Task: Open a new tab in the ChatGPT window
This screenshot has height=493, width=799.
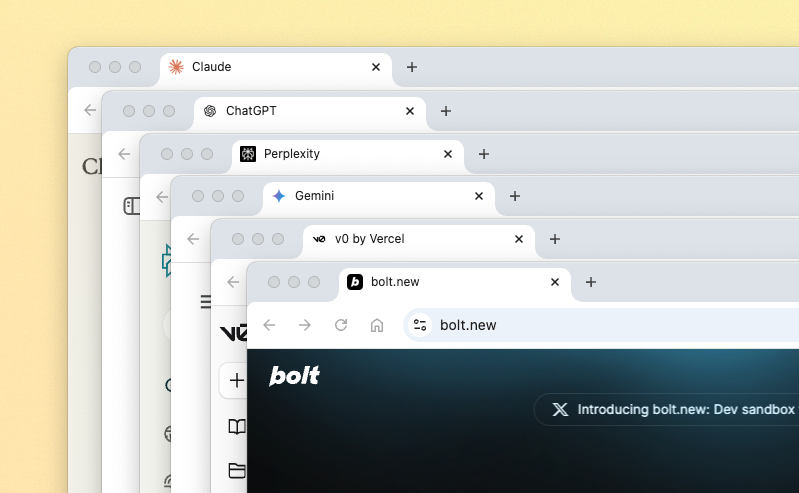Action: [x=446, y=111]
